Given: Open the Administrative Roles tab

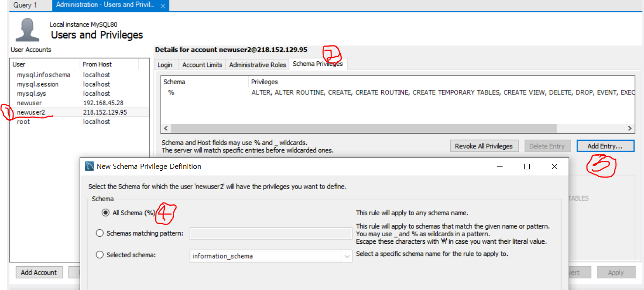Looking at the screenshot, I should tap(258, 65).
